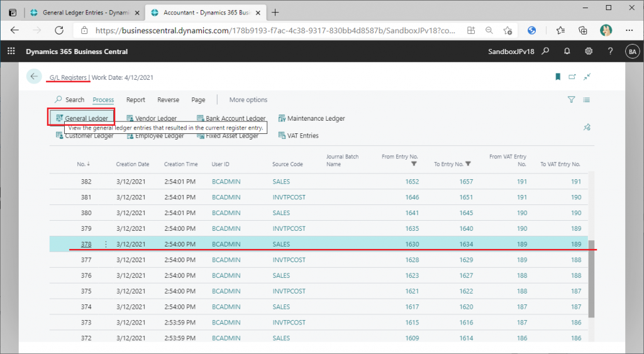Open the BA user account avatar

[632, 52]
